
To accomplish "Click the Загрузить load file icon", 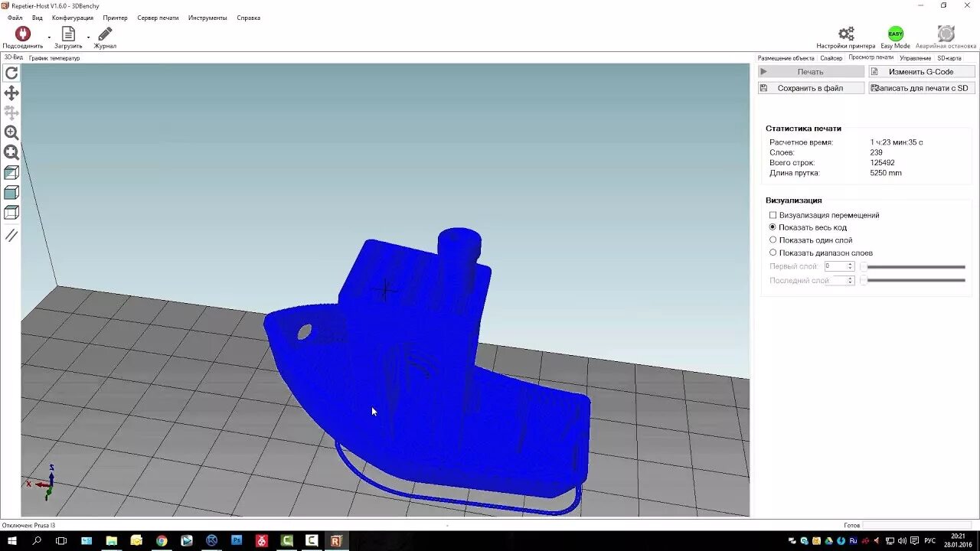I will pos(68,34).
